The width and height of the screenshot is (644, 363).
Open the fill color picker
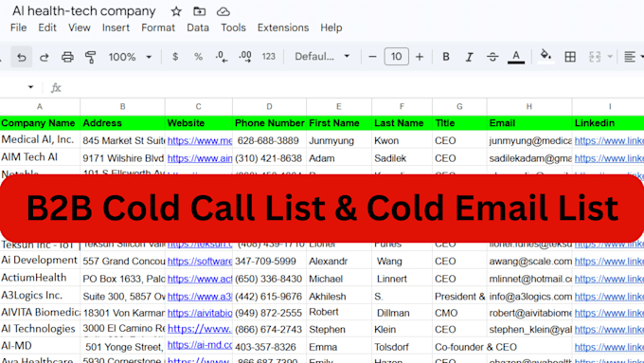(546, 56)
